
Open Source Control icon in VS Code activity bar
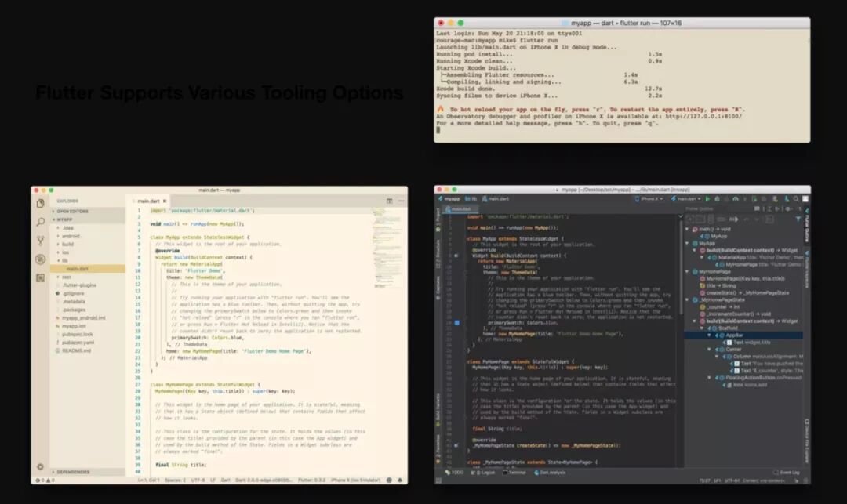(41, 240)
